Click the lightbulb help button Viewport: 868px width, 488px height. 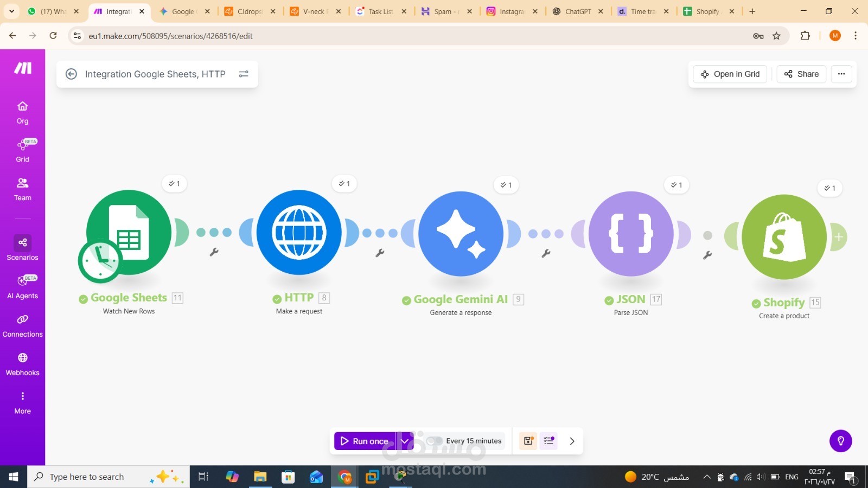point(841,441)
